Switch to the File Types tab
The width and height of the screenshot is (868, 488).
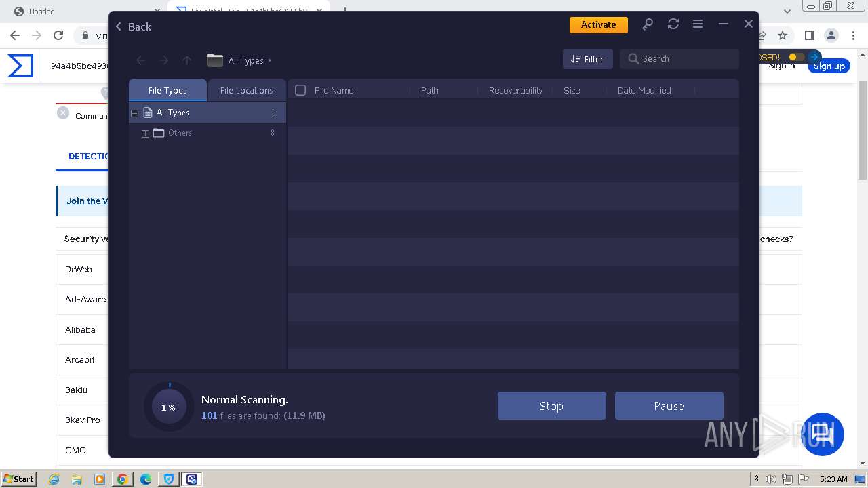(167, 90)
